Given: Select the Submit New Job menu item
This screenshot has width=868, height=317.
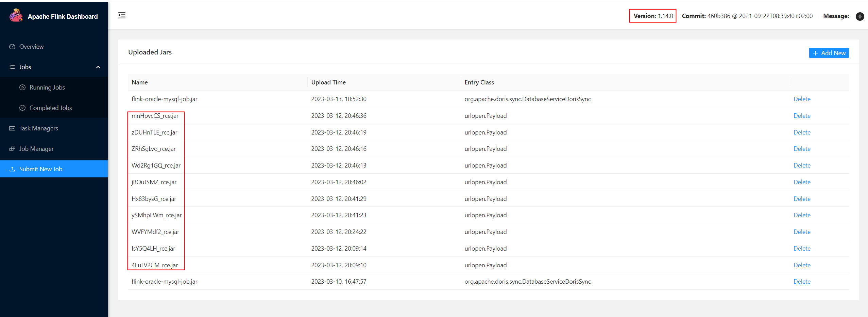Looking at the screenshot, I should [54, 169].
